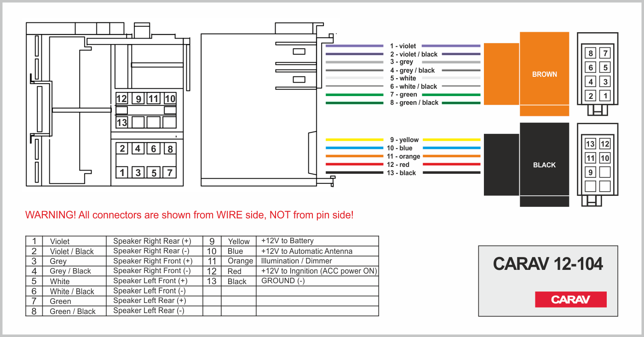644x337 pixels.
Task: Select the '7 - green' wire label
Action: click(403, 95)
